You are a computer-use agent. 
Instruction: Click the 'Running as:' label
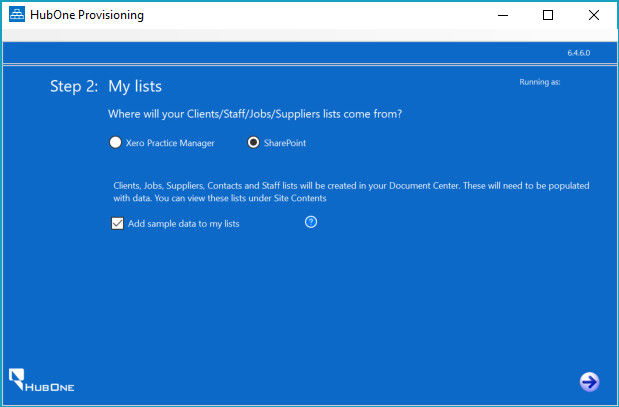click(540, 81)
